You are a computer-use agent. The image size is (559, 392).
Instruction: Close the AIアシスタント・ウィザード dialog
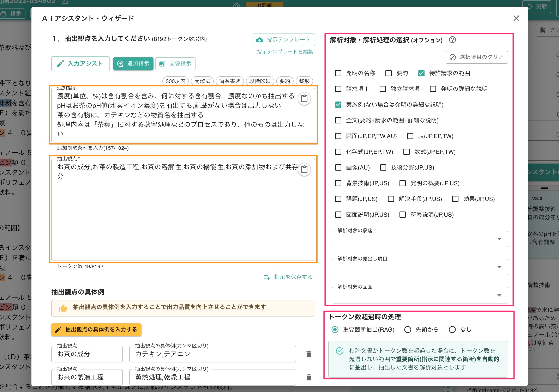tap(516, 18)
